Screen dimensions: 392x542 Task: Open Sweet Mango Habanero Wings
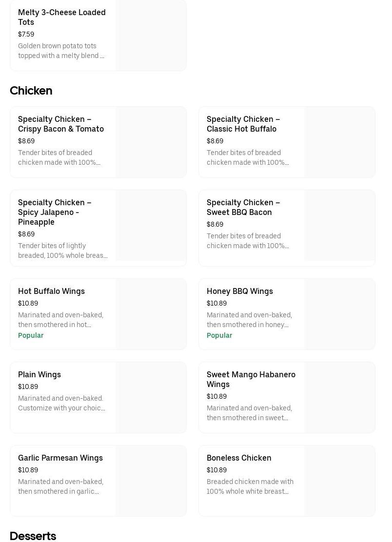coord(251,379)
